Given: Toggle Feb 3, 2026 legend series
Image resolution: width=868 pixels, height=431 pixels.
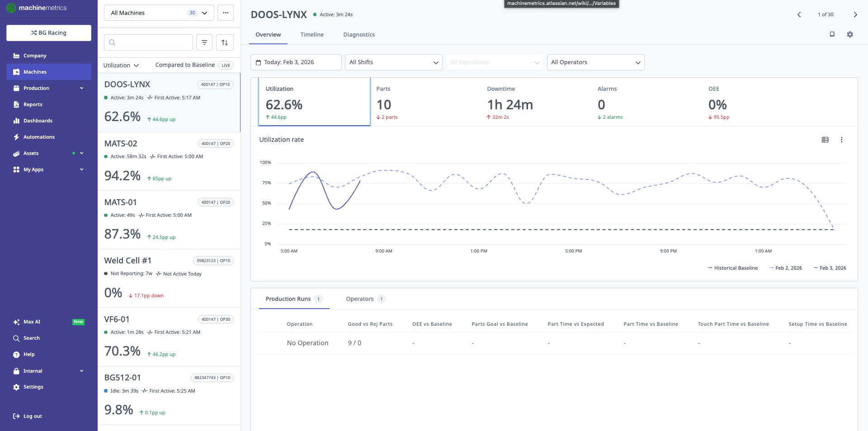Looking at the screenshot, I should tap(830, 268).
